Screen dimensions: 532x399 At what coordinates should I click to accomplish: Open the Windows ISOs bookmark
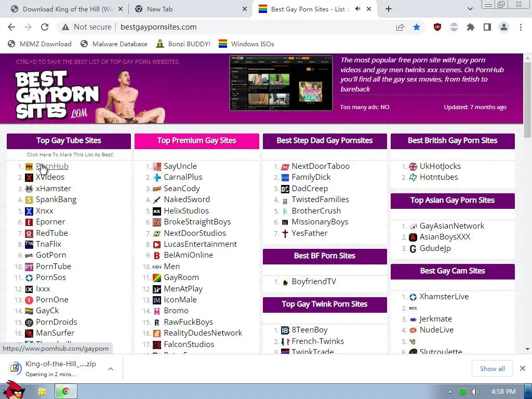coord(246,44)
